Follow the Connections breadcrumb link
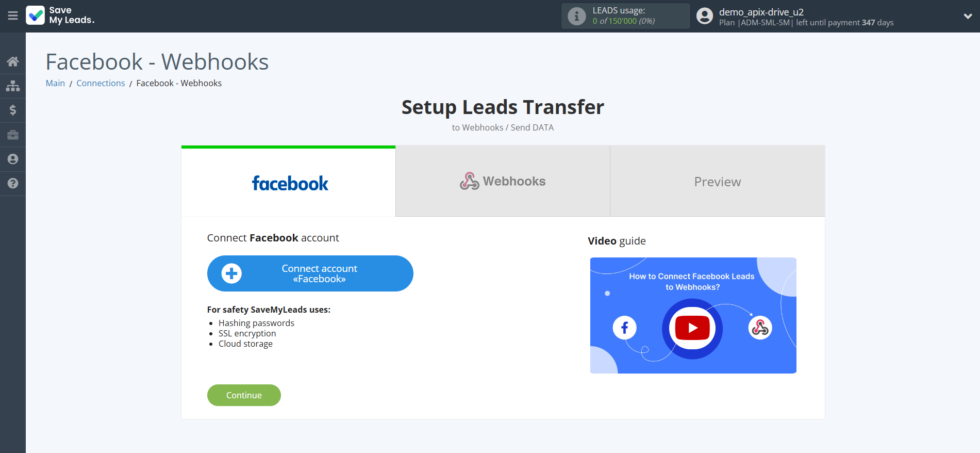Image resolution: width=980 pixels, height=453 pixels. point(101,83)
